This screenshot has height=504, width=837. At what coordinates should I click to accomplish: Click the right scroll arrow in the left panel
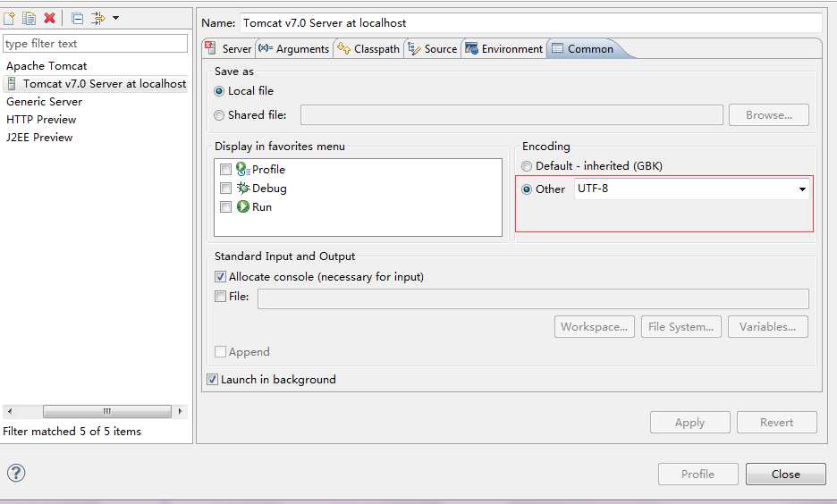180,411
